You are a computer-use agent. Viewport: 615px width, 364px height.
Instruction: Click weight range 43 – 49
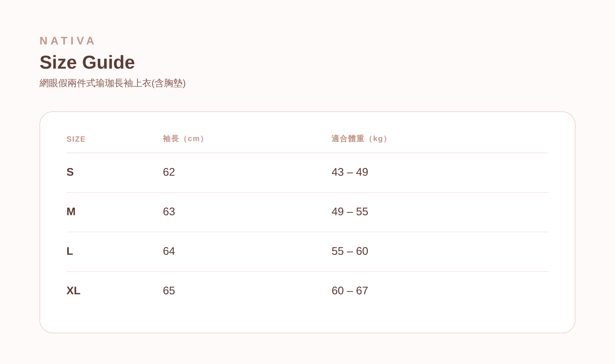tap(350, 172)
